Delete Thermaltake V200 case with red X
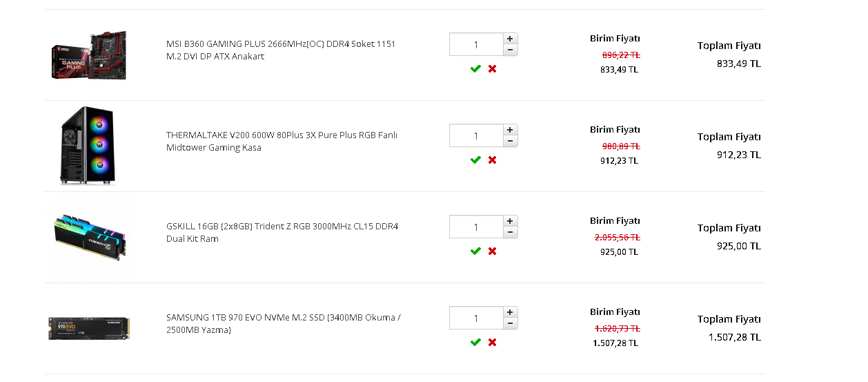 tap(492, 160)
